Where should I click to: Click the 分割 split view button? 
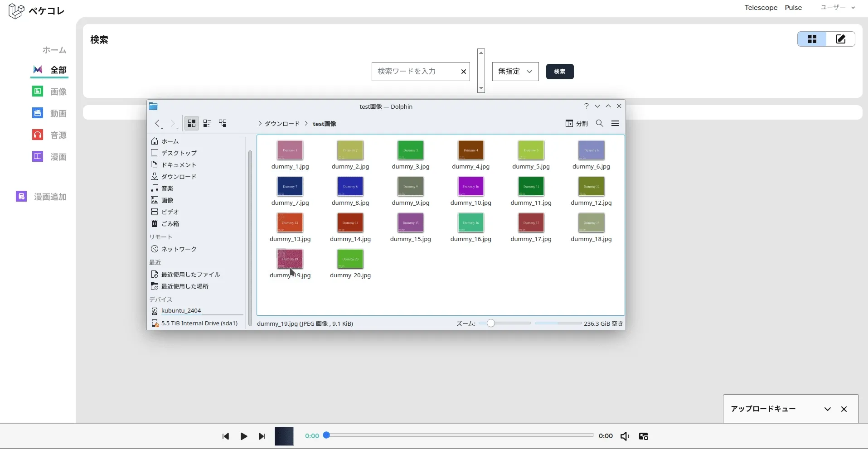click(x=577, y=123)
